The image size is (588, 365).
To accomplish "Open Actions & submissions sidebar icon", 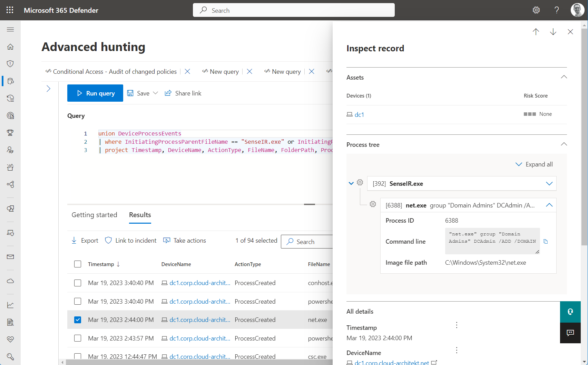I will 10,98.
